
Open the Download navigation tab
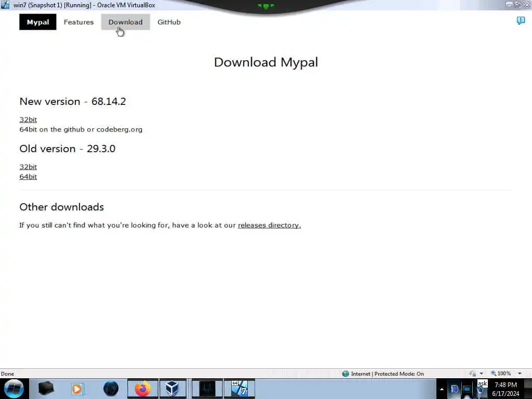[125, 22]
